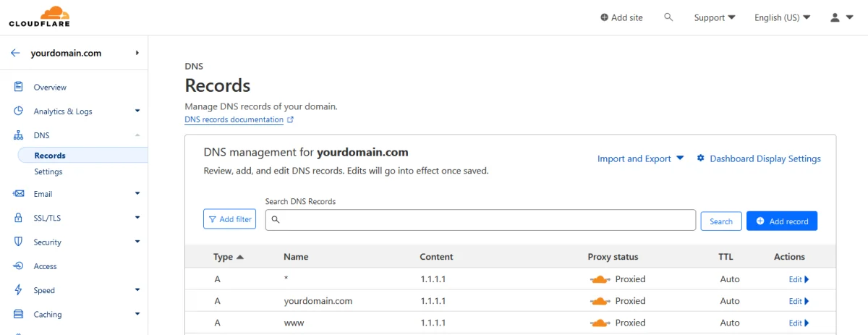Expand the Speed section arrow

(x=137, y=290)
